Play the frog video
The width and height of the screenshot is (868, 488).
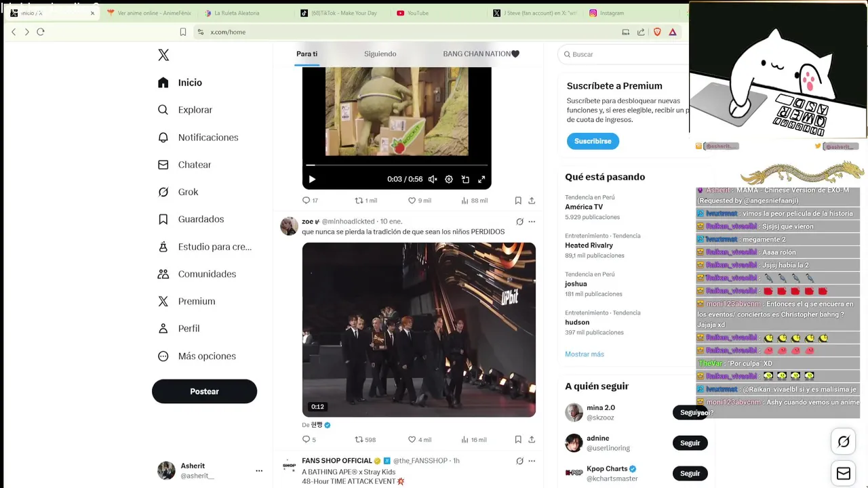312,180
